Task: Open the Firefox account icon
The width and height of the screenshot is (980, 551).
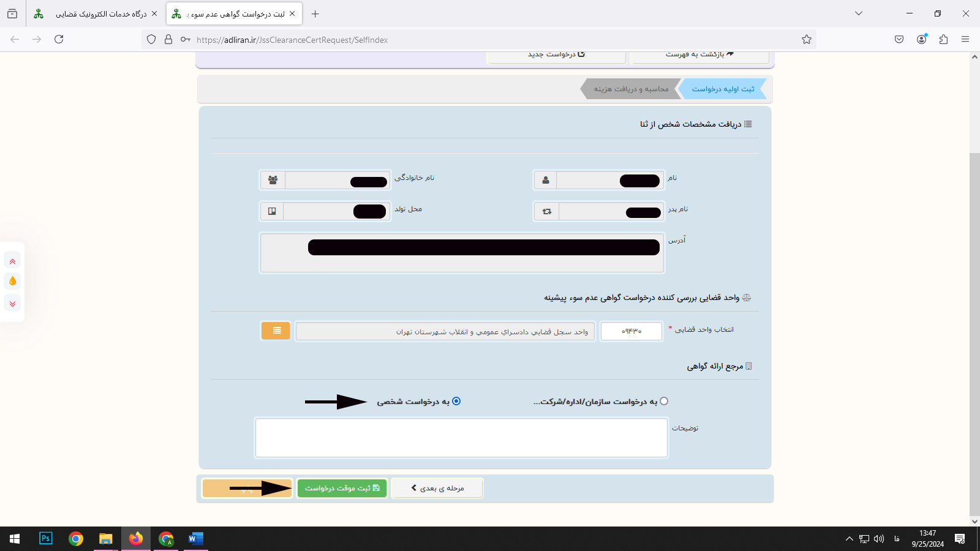Action: coord(921,39)
